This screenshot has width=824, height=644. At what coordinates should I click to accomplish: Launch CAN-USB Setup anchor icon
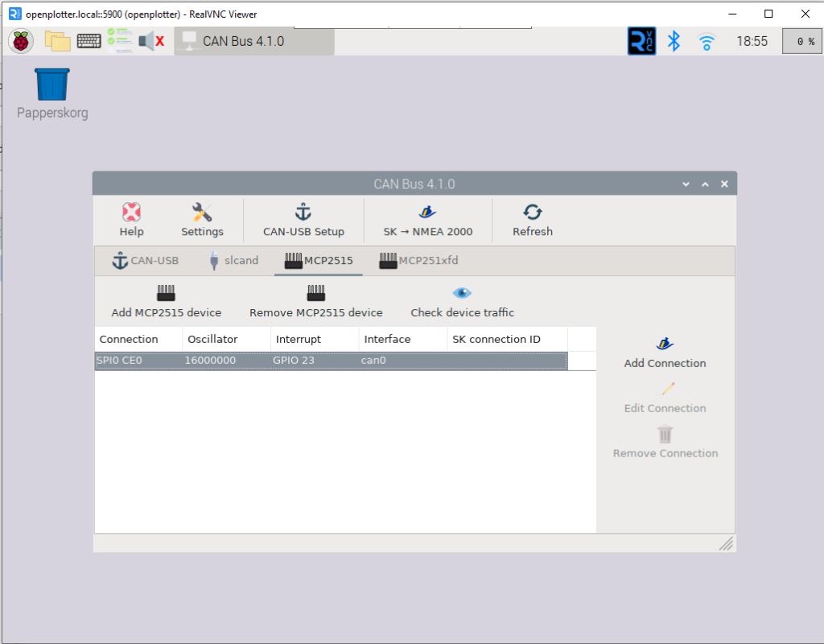303,220
